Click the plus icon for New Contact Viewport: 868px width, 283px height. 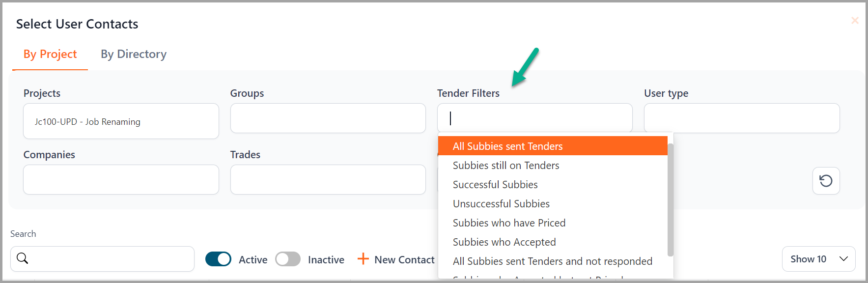point(363,259)
